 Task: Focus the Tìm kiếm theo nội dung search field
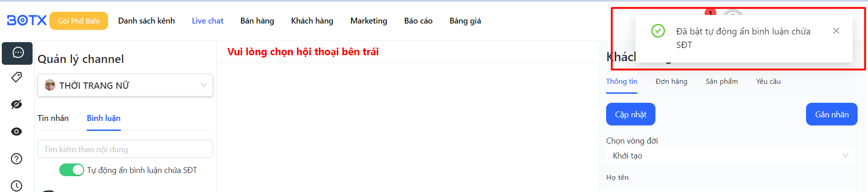[125, 149]
